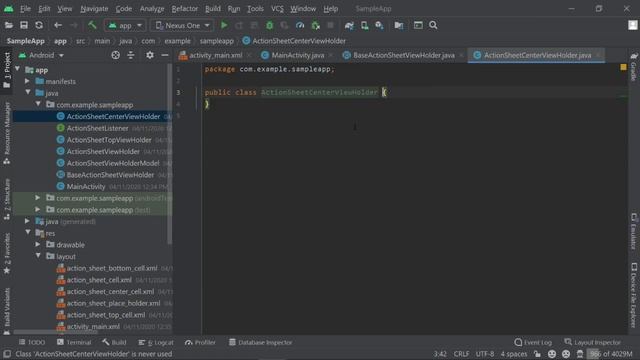Open the AVD Manager device icon
Viewport: 640px width, 360px height.
364,25
